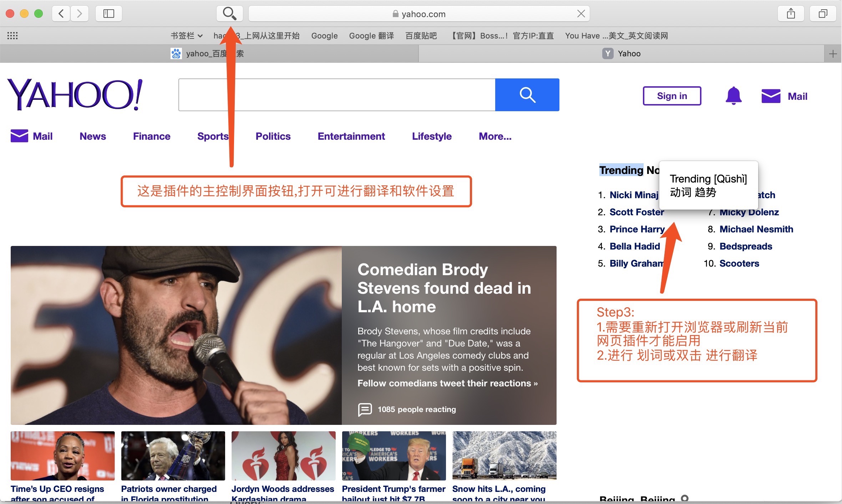Click the blue Yahoo search button
This screenshot has height=504, width=842.
(527, 95)
